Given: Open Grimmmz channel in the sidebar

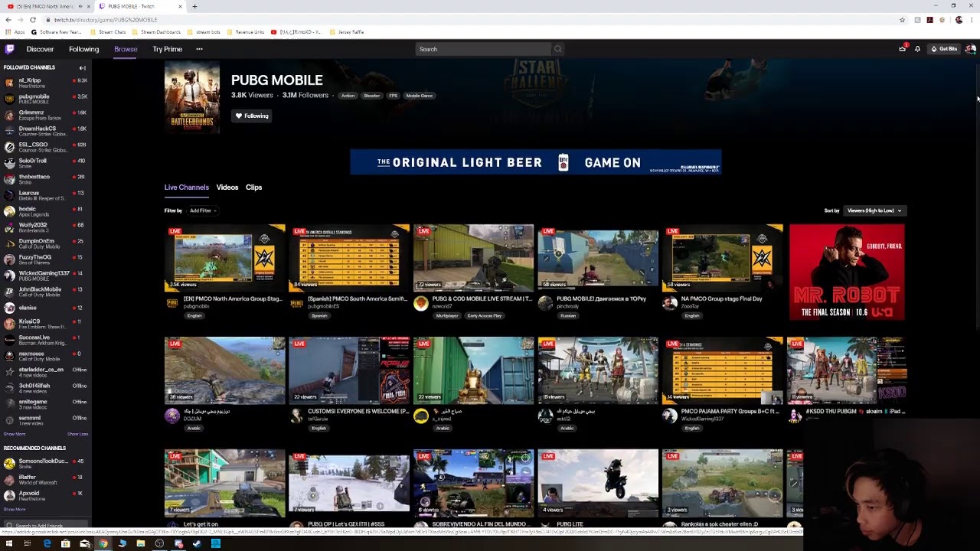Looking at the screenshot, I should point(44,115).
